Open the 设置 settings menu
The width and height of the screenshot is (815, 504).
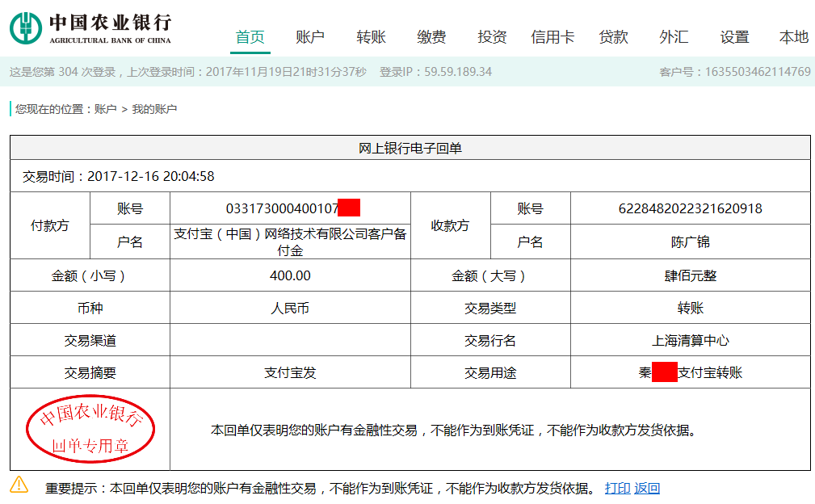click(x=732, y=36)
